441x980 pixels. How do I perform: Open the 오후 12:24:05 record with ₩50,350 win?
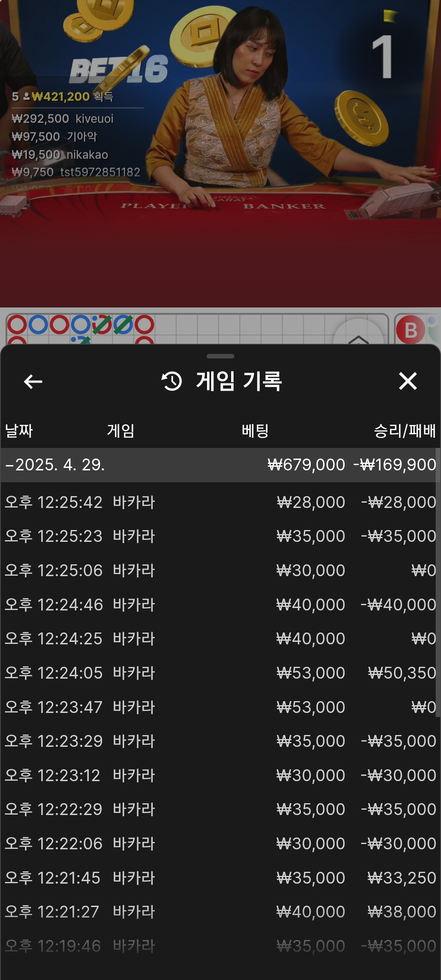[x=220, y=673]
